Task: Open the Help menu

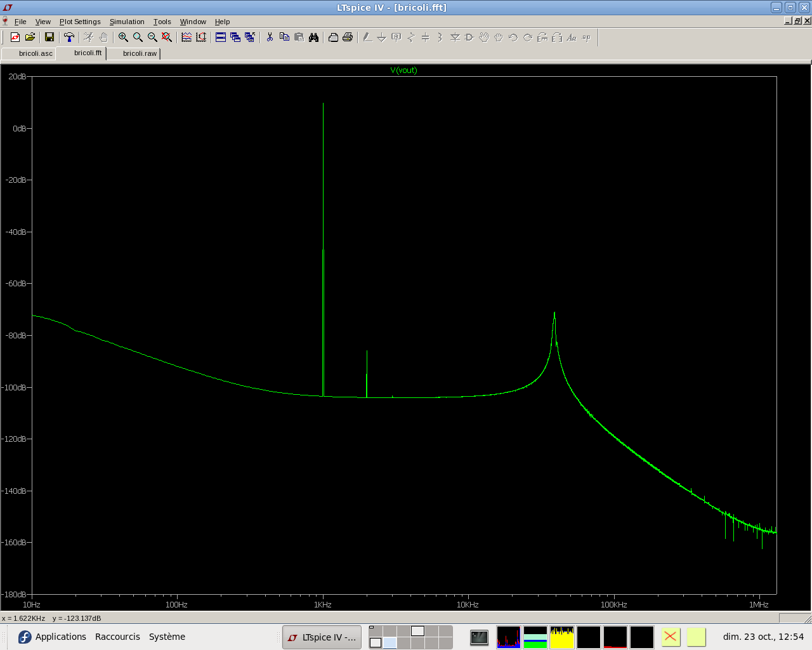Action: tap(222, 22)
